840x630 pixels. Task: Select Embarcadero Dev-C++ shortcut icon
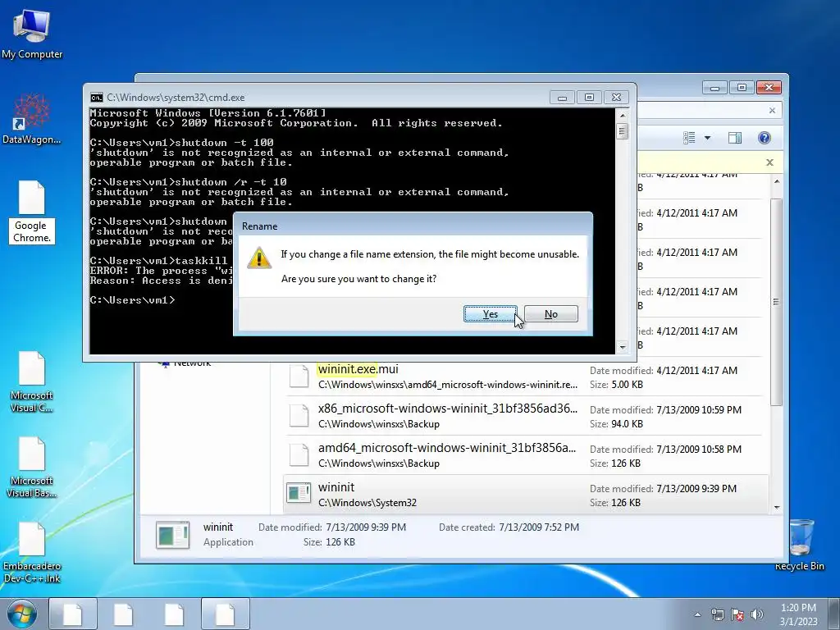point(32,552)
